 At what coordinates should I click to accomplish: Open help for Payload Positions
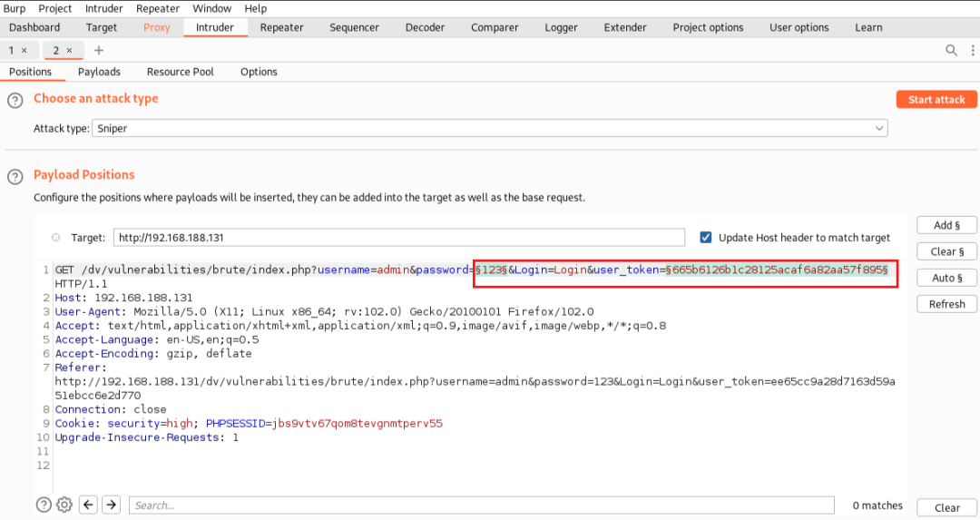tap(15, 177)
